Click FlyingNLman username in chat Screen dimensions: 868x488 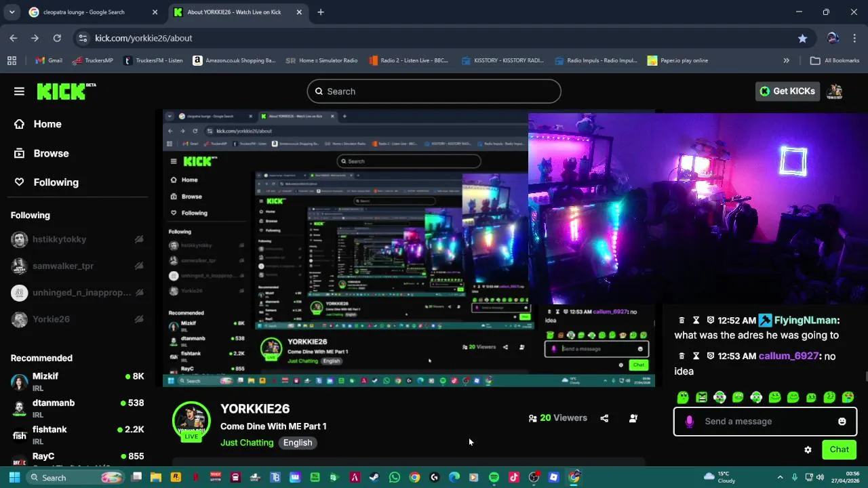(x=806, y=321)
